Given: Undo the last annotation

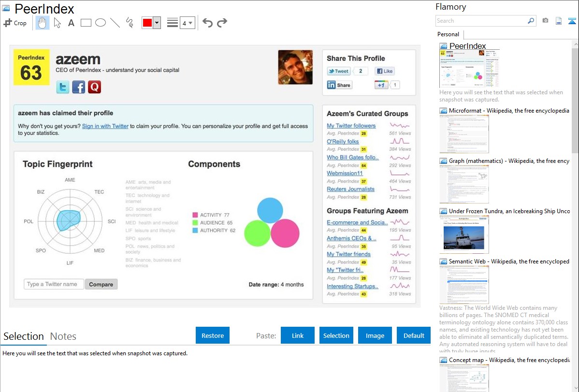Looking at the screenshot, I should coord(207,23).
